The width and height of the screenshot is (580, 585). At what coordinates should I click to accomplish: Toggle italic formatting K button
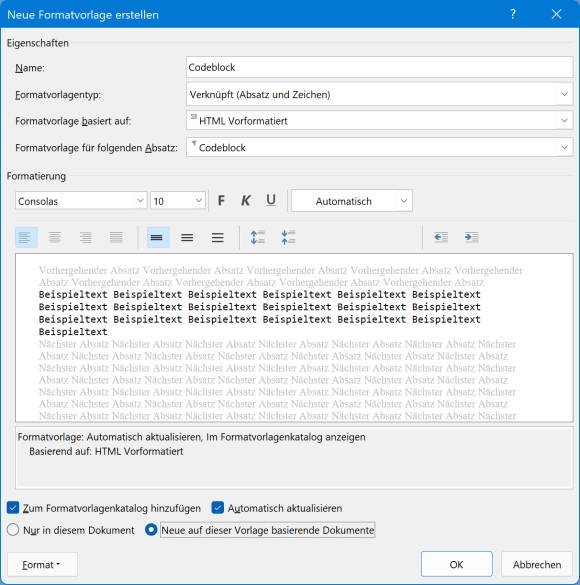click(x=245, y=201)
